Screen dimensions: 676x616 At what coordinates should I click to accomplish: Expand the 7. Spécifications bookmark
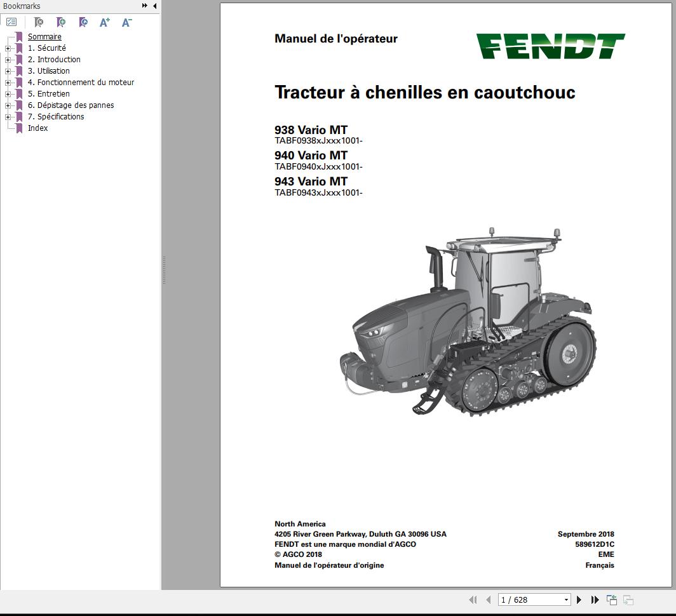tap(8, 117)
